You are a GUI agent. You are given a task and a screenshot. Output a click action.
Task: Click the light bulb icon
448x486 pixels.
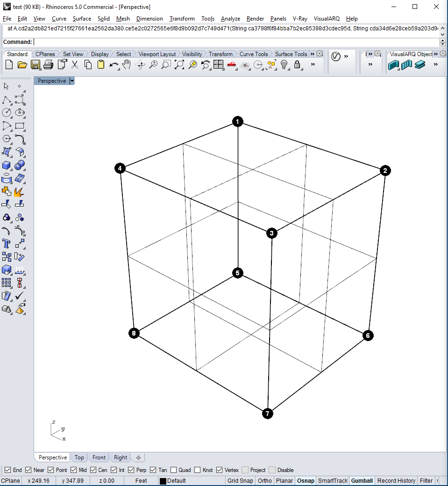click(x=284, y=65)
